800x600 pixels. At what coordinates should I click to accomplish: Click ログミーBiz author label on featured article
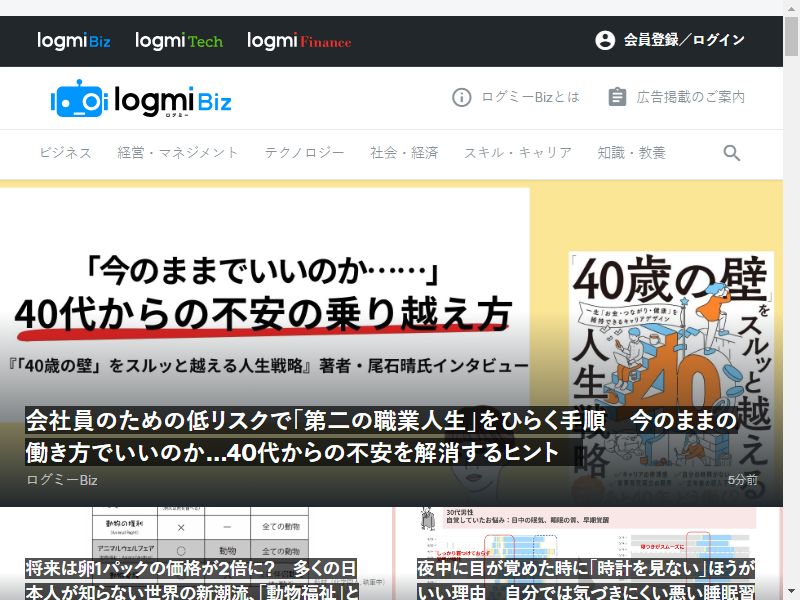[62, 480]
